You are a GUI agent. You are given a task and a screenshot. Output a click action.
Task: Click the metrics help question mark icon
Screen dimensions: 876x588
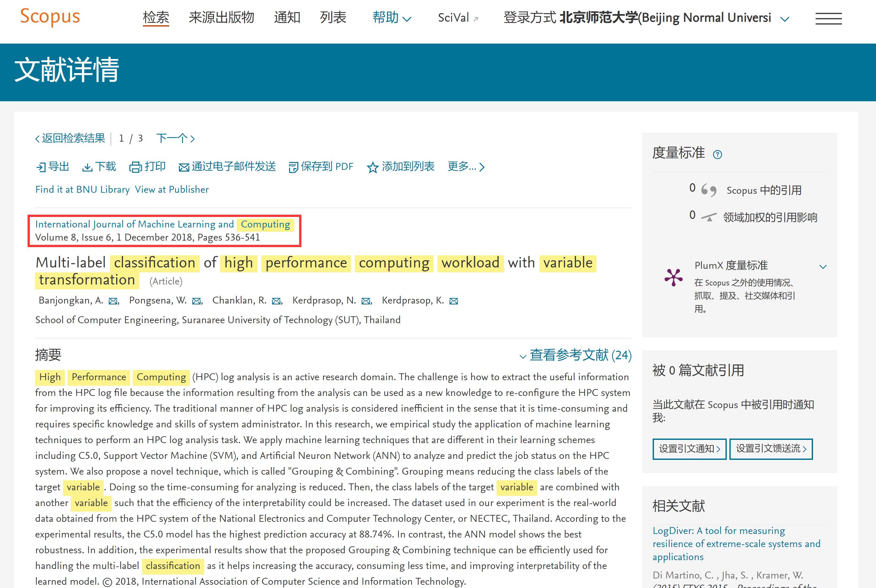717,154
